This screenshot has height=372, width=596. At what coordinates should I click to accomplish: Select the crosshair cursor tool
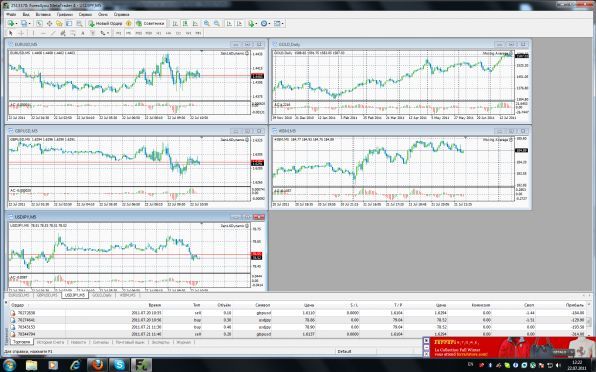point(21,33)
